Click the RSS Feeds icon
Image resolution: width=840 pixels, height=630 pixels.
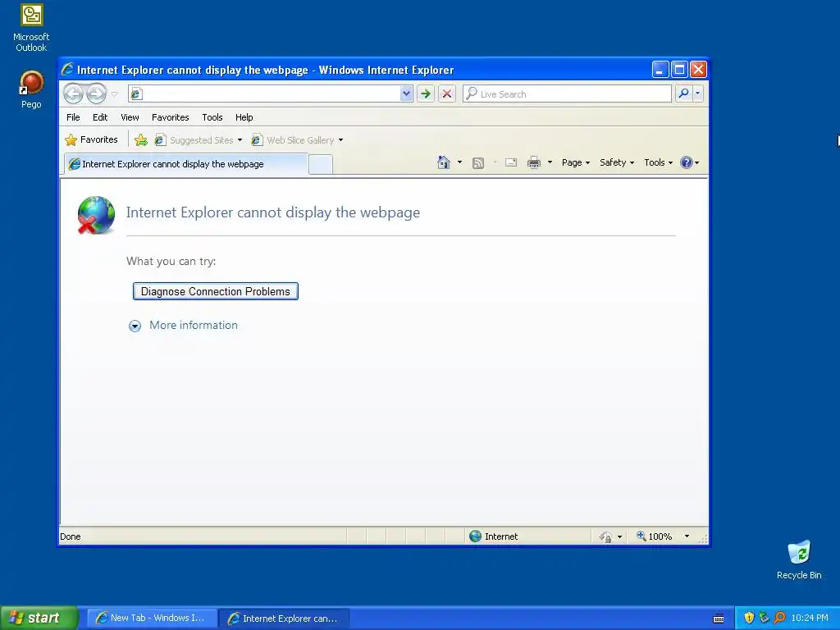tap(478, 163)
